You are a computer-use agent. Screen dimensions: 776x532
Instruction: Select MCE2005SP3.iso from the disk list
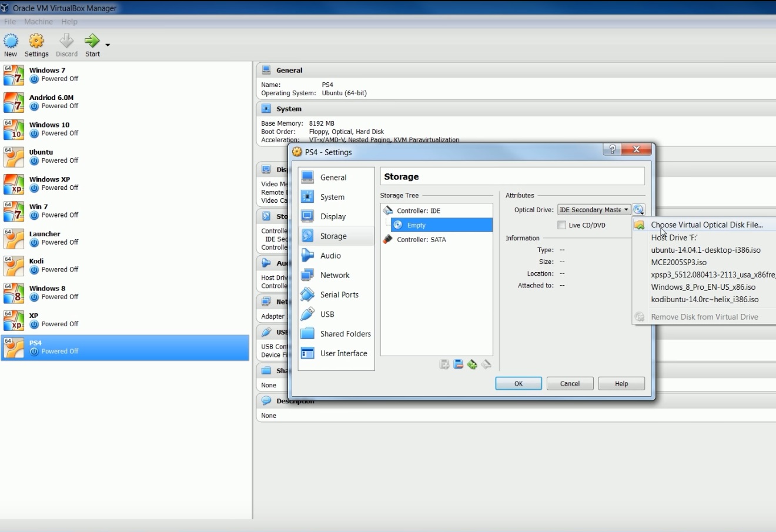tap(704, 262)
